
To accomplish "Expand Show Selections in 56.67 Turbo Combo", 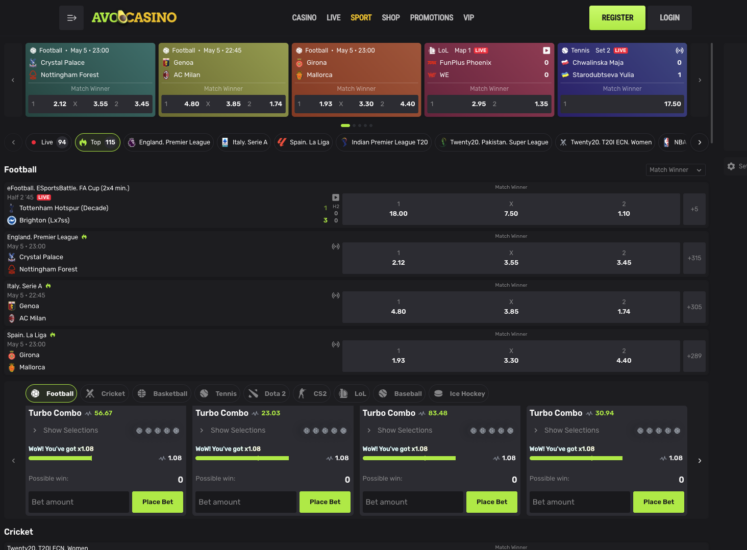I will pos(65,430).
